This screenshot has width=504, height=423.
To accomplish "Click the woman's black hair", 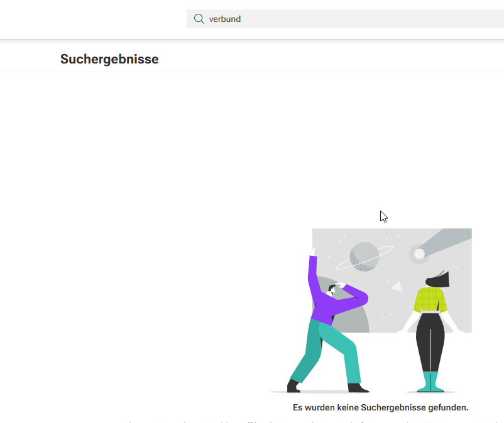I will [x=438, y=279].
